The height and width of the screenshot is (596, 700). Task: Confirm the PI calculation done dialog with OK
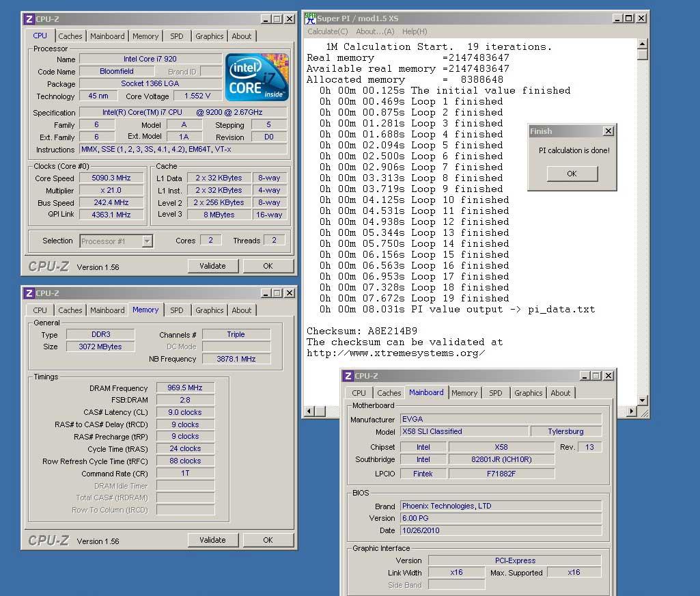pos(572,174)
